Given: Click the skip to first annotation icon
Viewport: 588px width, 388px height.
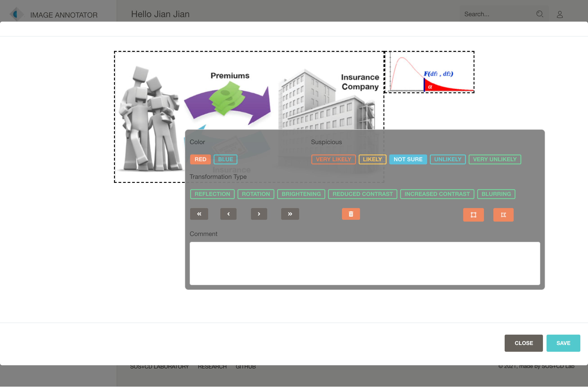Looking at the screenshot, I should [x=199, y=214].
